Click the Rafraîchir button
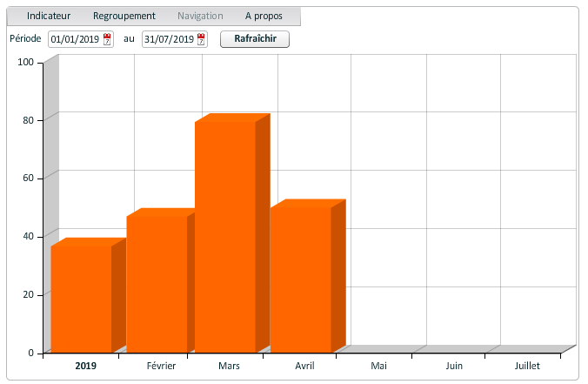This screenshot has height=384, width=588. point(255,39)
